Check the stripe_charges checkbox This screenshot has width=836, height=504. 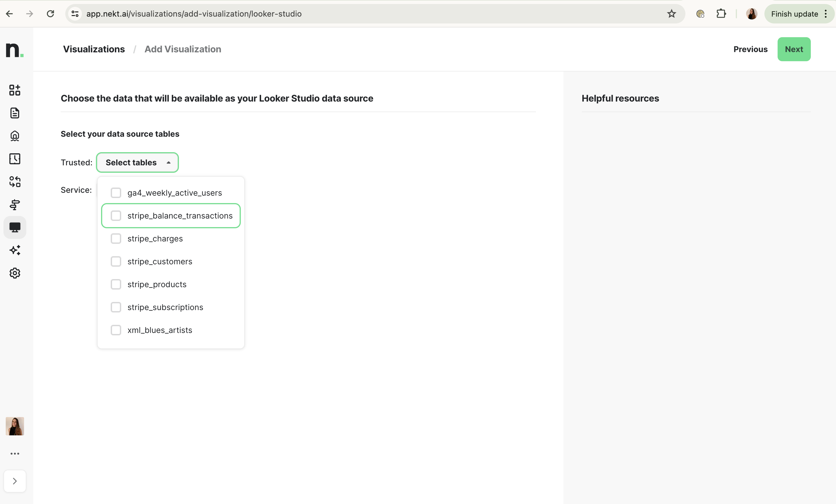tap(116, 239)
